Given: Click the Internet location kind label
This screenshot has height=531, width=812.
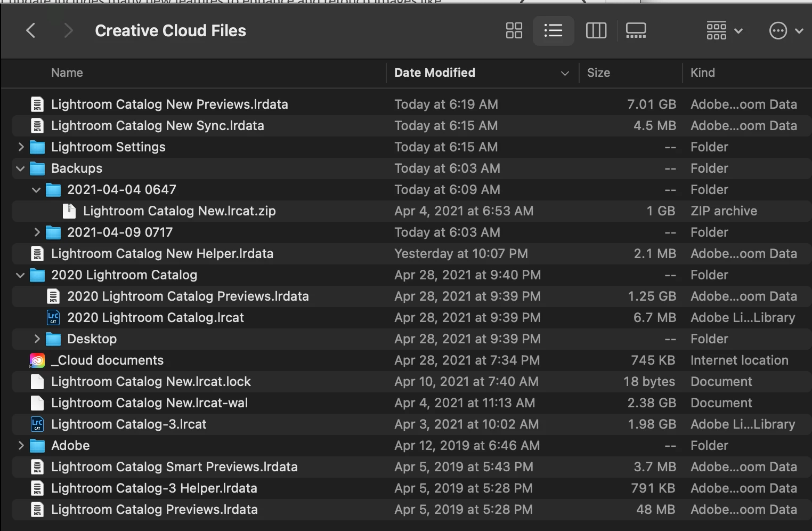Looking at the screenshot, I should click(x=740, y=360).
